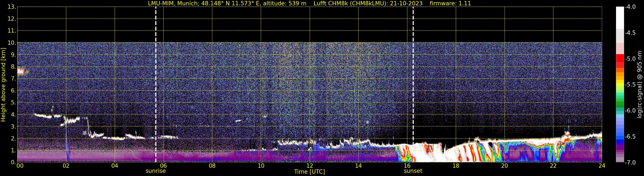Click the '14' tick on the time axis
Viewport: 644px width, 176px height.
tap(358, 166)
